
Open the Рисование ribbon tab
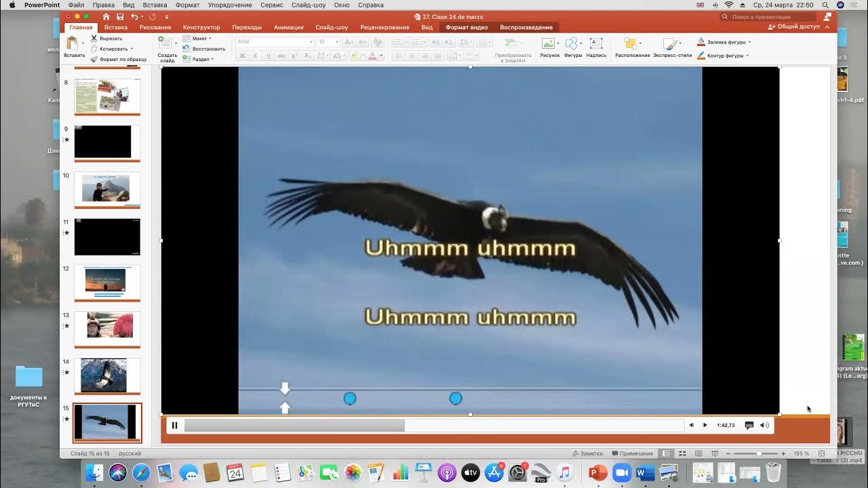155,27
